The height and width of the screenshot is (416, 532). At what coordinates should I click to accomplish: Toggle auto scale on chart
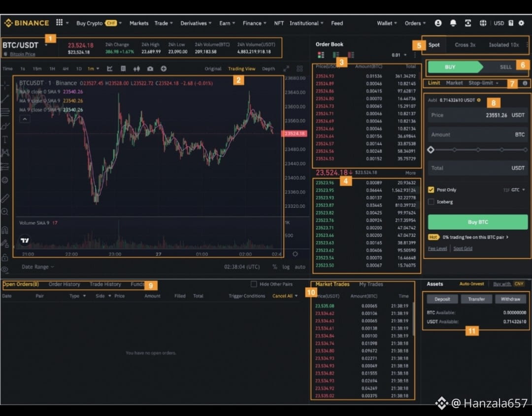[300, 267]
